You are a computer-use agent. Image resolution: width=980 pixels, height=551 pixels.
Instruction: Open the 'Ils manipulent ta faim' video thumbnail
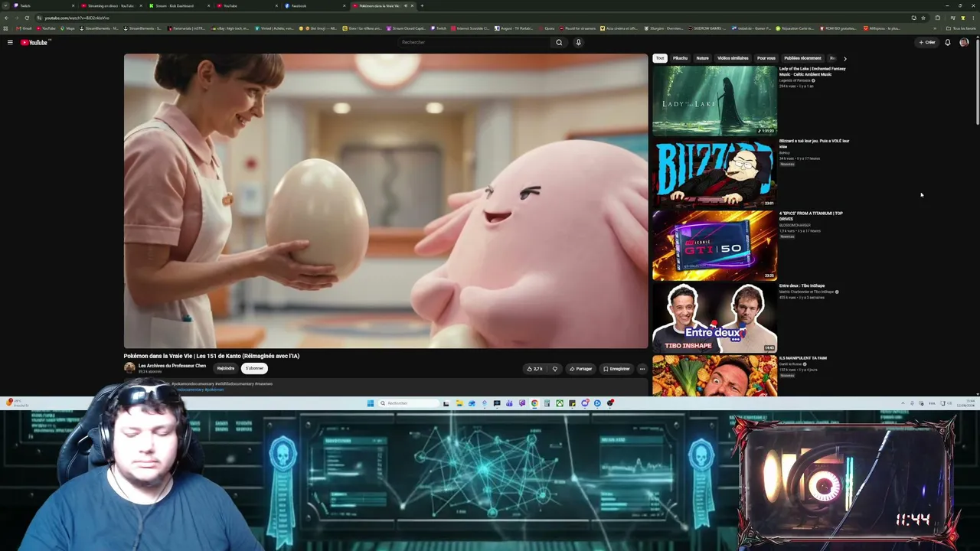(x=714, y=376)
